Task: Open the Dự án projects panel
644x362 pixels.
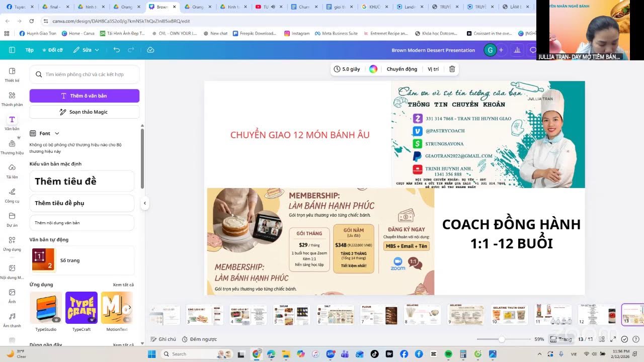Action: coord(12,219)
